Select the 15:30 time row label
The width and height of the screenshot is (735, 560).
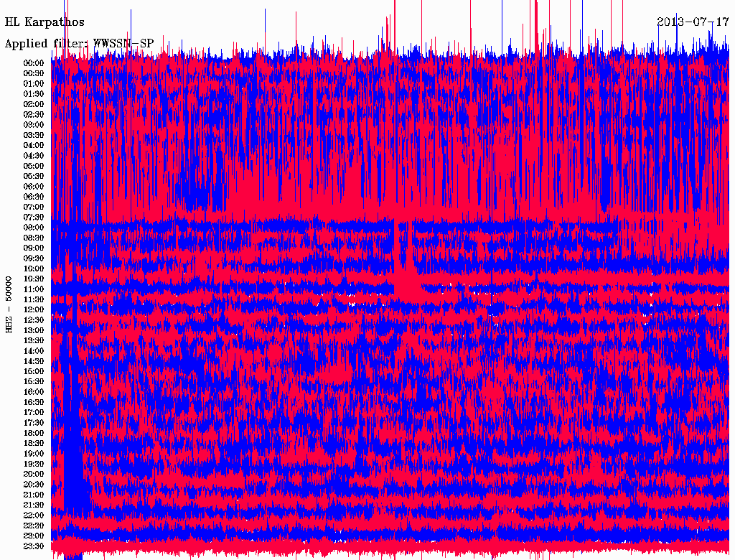pyautogui.click(x=34, y=382)
